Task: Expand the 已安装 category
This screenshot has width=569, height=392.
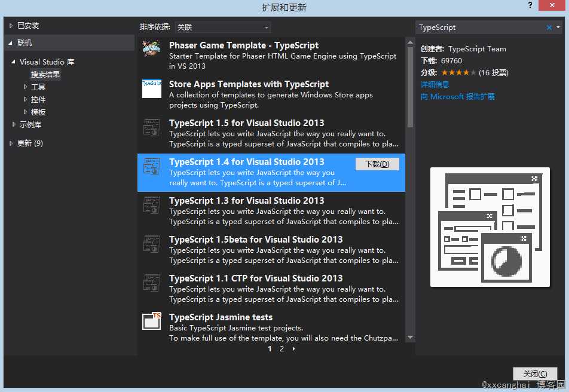Action: tap(11, 26)
